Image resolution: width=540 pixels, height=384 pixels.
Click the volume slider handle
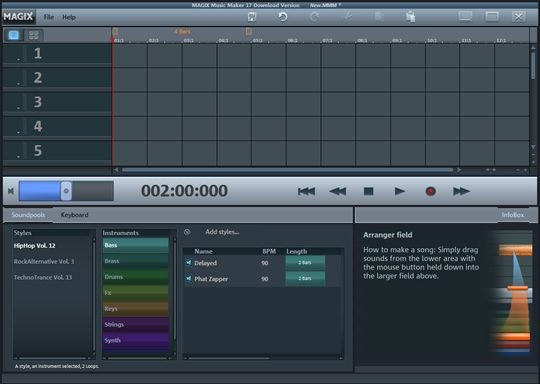click(x=66, y=191)
